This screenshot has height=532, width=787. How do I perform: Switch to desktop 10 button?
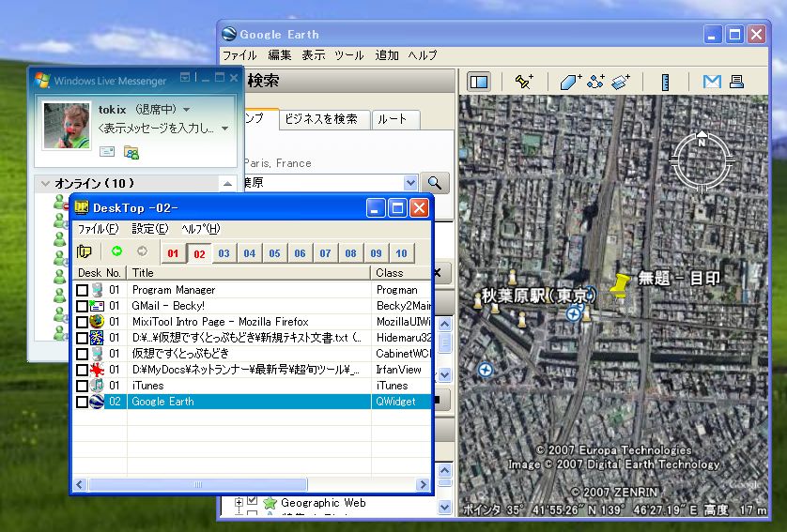(402, 253)
